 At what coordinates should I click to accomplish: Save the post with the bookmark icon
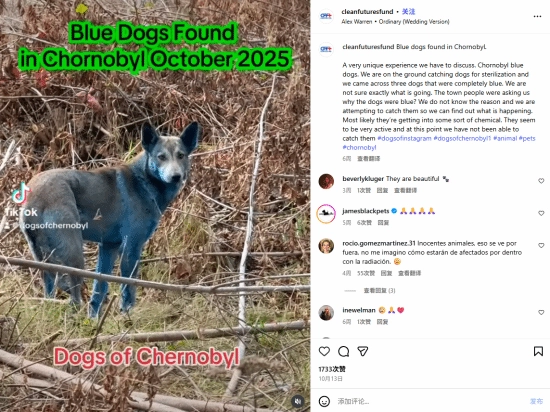(x=538, y=351)
